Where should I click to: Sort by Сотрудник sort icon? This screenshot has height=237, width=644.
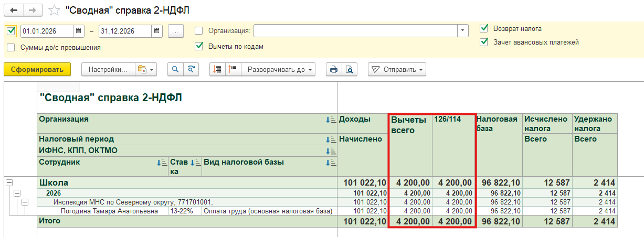point(162,163)
